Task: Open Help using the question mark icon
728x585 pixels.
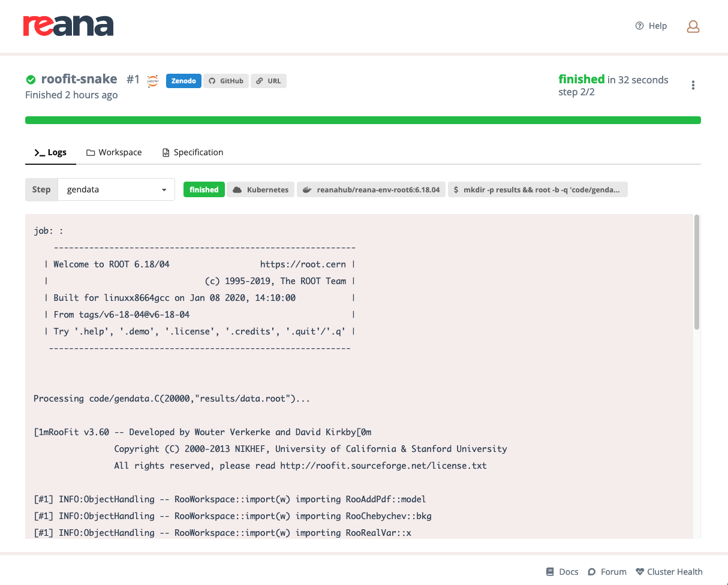Action: click(651, 26)
